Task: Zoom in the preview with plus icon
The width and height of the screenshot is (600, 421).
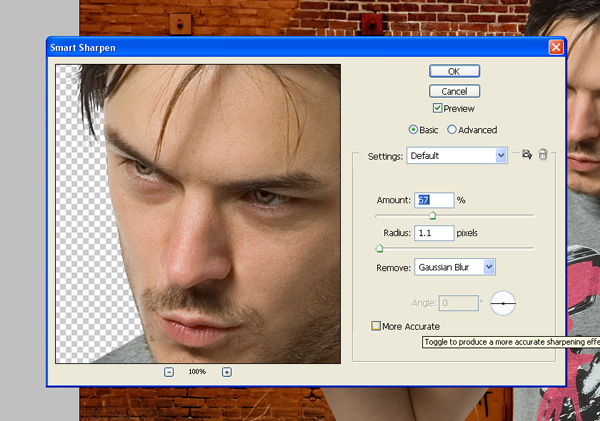Action: 227,372
